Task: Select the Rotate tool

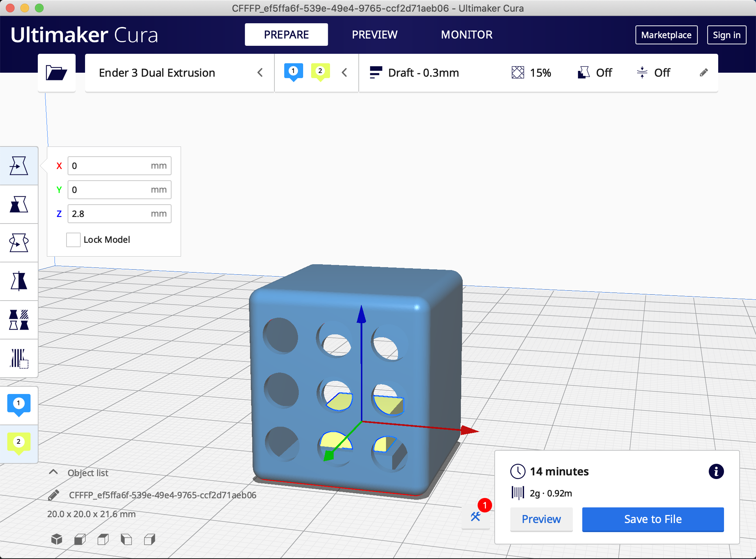Action: [19, 243]
